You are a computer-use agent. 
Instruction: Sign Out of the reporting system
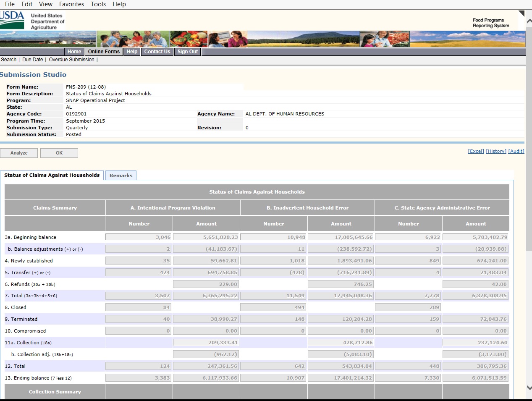click(187, 52)
